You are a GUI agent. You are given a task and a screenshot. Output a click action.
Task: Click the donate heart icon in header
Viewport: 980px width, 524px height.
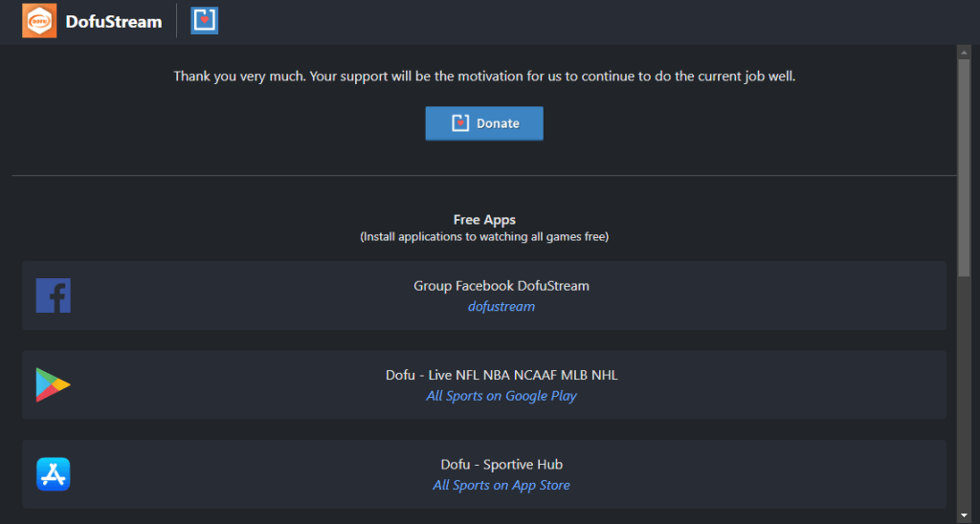pos(205,20)
